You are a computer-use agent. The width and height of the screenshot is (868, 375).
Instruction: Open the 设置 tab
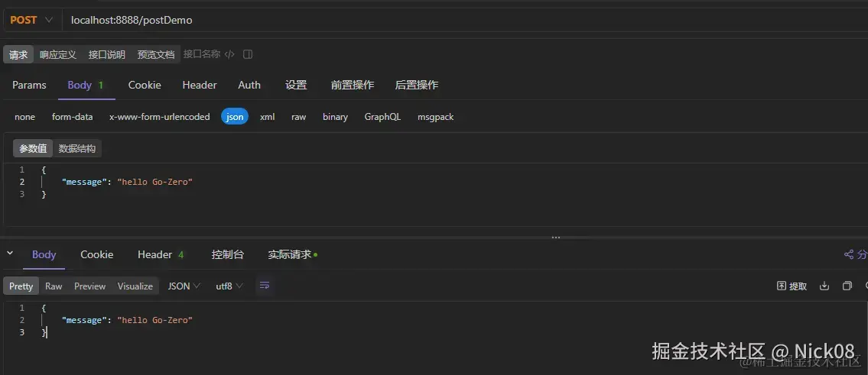coord(296,86)
